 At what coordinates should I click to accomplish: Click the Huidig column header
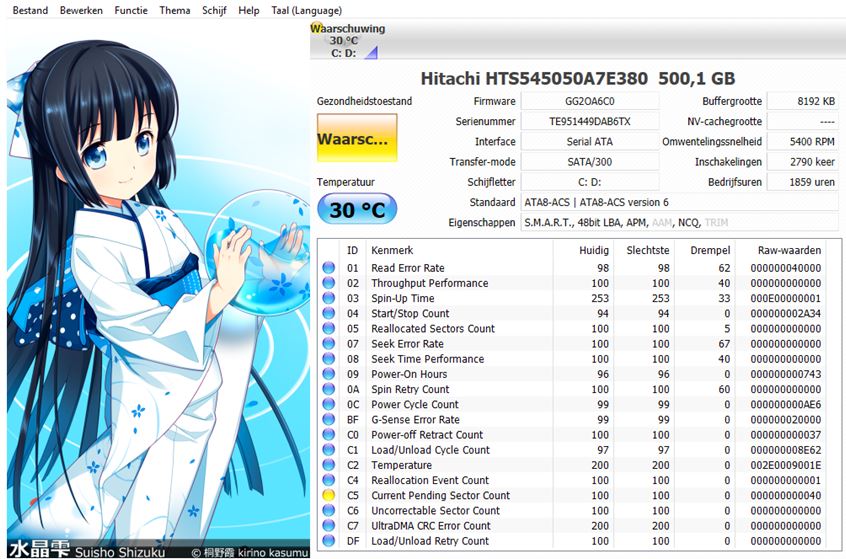(x=593, y=250)
